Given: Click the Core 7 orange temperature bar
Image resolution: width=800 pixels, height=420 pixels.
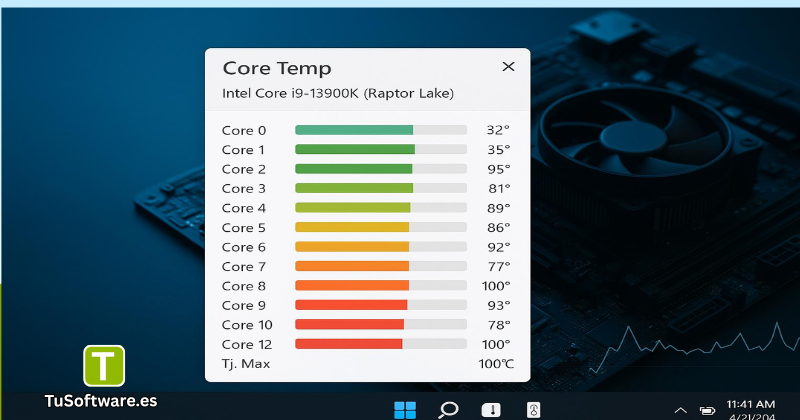Looking at the screenshot, I should [x=381, y=266].
